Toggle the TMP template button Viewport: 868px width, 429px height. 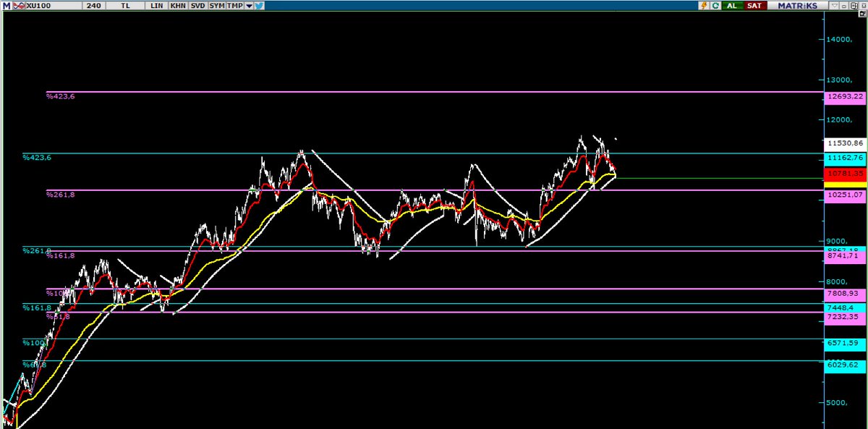[235, 5]
